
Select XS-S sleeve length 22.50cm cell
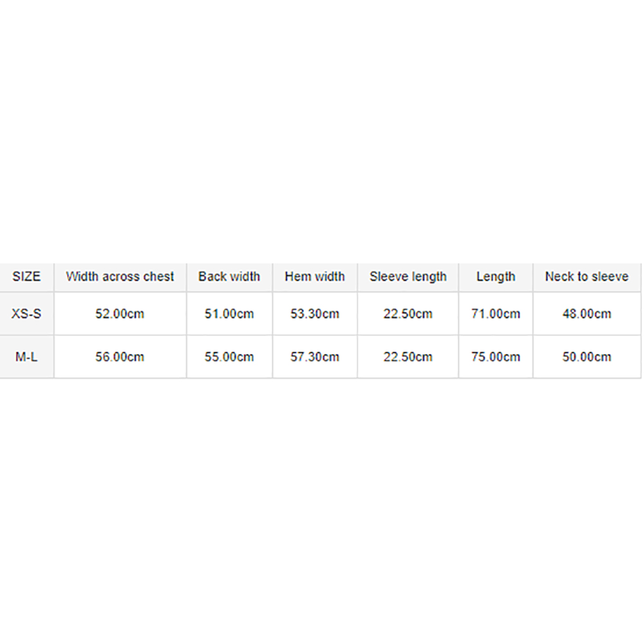(x=408, y=314)
